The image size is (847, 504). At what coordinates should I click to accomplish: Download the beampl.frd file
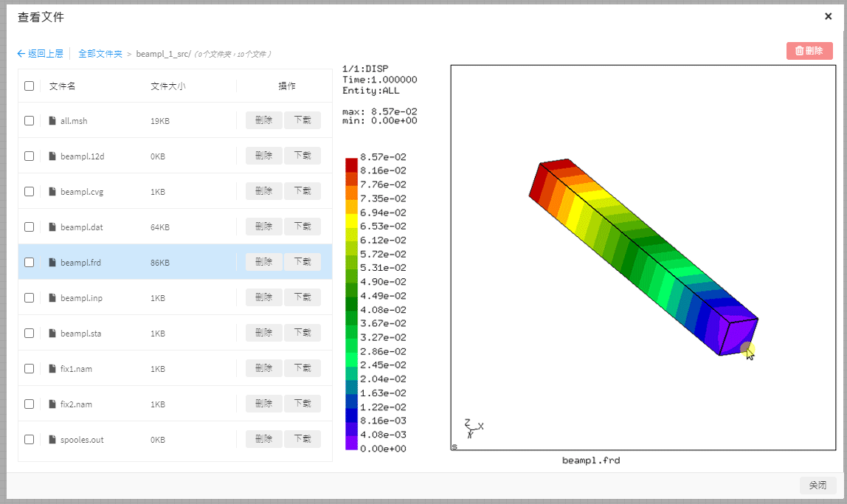click(x=302, y=262)
